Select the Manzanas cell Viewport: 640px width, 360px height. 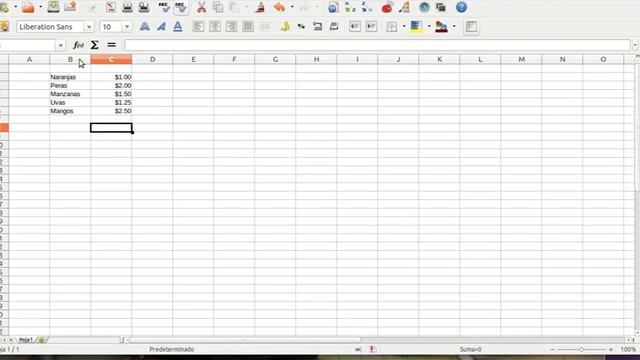70,94
